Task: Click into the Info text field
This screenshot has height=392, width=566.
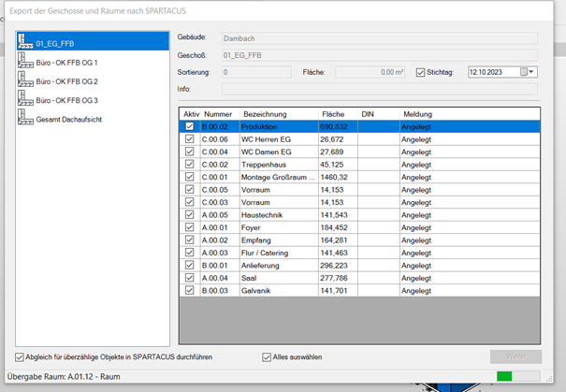Action: (379, 89)
